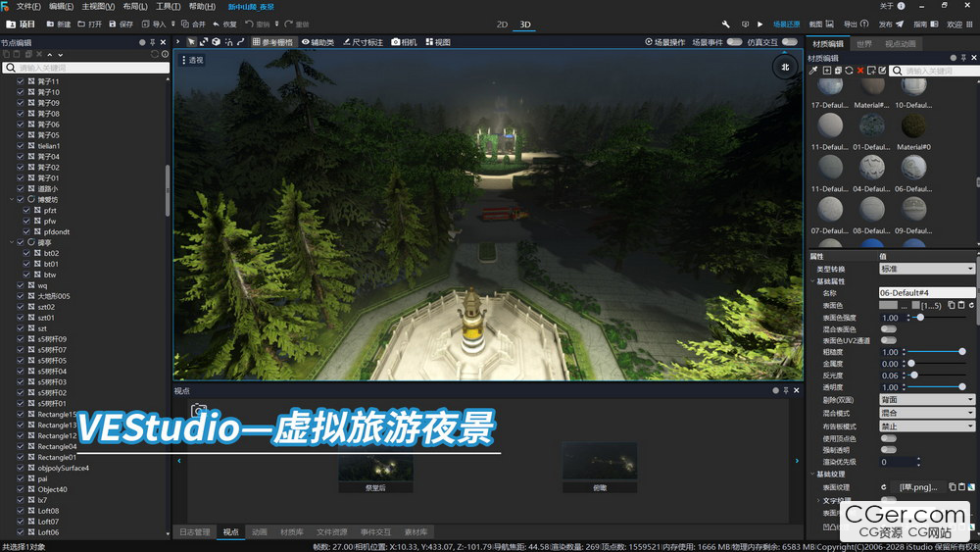
Task: Open the 透视 viewport mode menu
Action: 192,60
